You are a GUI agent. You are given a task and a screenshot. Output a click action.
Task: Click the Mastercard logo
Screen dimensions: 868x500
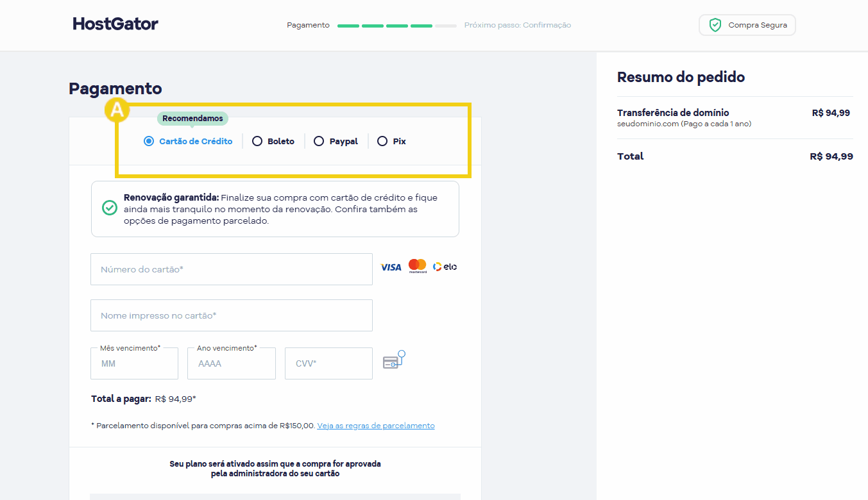pos(418,266)
